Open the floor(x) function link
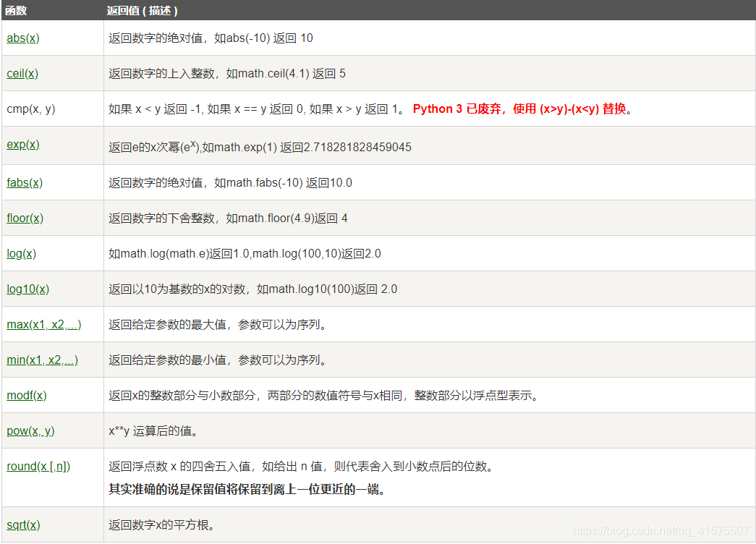This screenshot has height=544, width=756. pos(25,218)
